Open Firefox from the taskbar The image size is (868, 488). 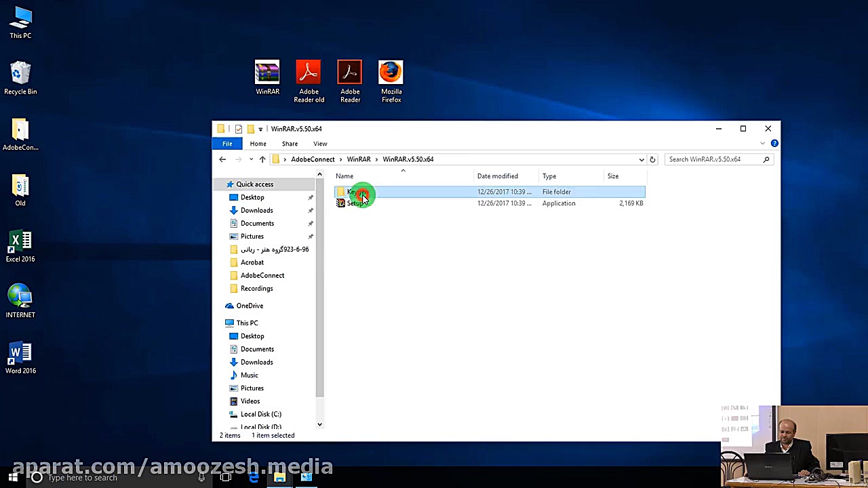tap(253, 478)
